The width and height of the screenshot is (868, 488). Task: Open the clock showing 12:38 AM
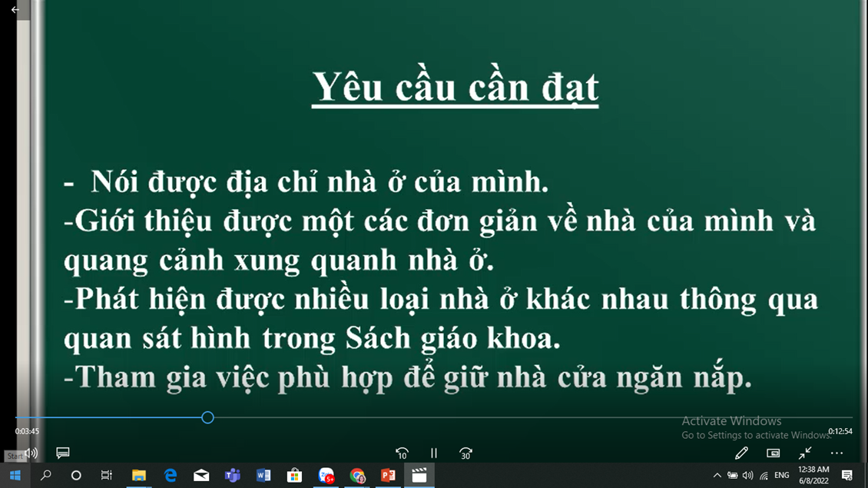813,475
